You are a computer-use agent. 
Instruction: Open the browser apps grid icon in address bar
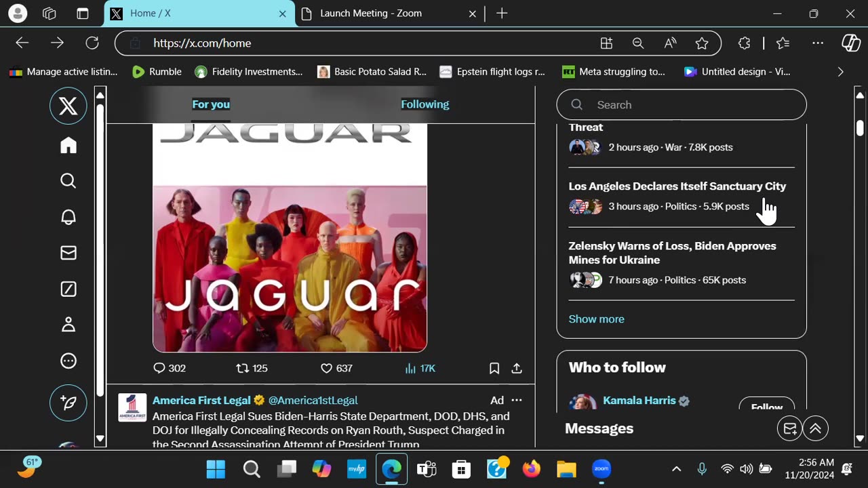(606, 43)
